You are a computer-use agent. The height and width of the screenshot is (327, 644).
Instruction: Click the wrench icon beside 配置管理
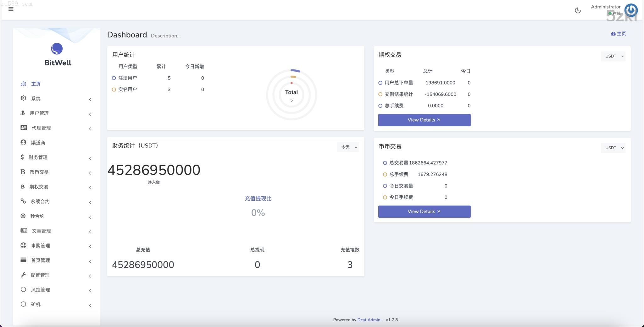[x=23, y=275]
